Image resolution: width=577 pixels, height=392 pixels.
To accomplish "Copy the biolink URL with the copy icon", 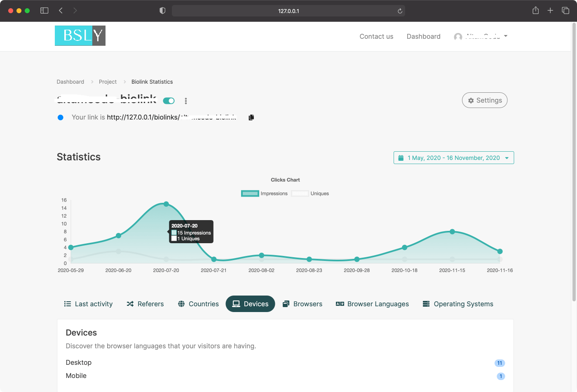I will click(251, 117).
